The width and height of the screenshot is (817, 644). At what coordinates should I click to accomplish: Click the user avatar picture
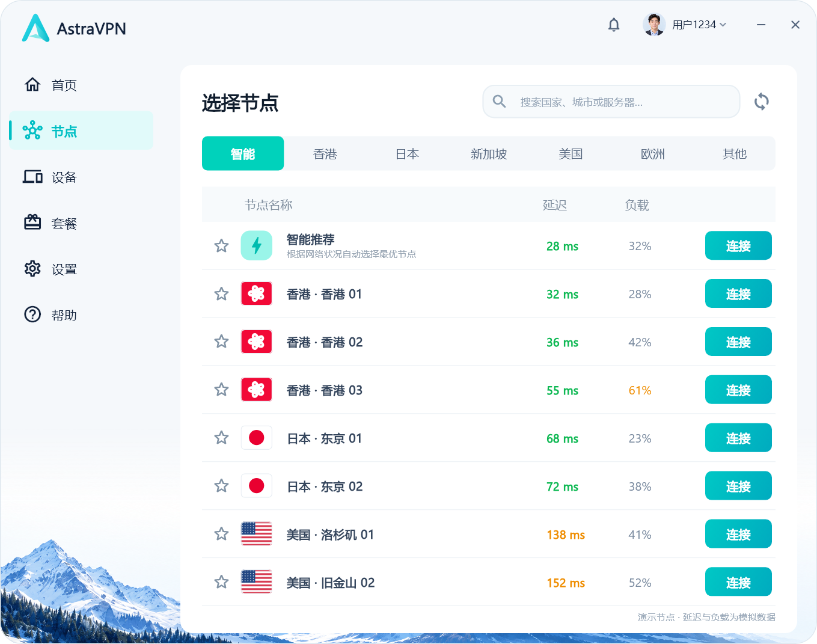(x=654, y=25)
